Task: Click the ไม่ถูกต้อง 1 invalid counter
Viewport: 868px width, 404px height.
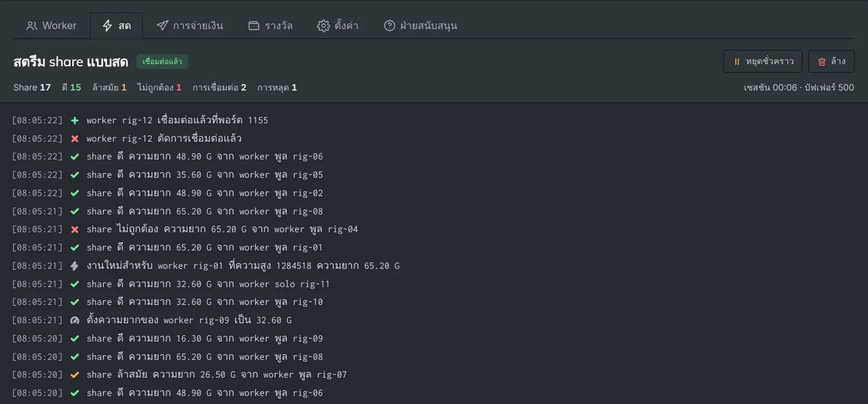Action: pos(160,88)
